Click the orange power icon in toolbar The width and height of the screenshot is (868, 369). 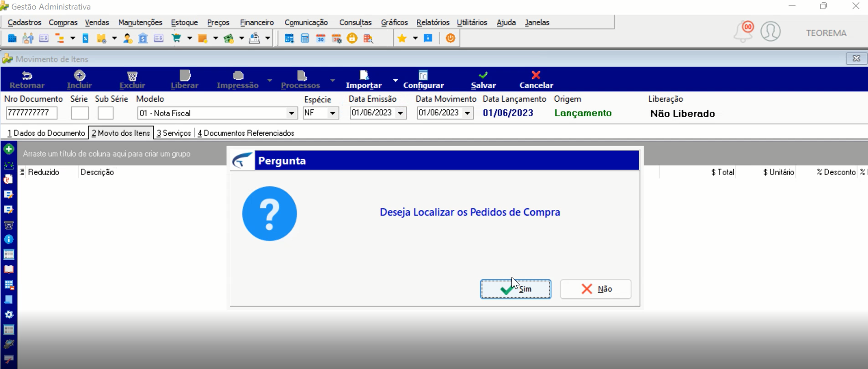(450, 38)
